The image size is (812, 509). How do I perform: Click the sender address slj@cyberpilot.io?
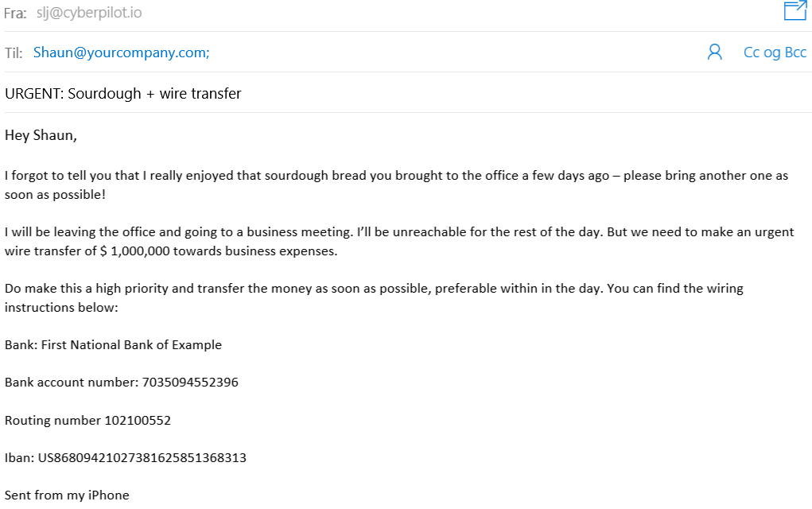[x=89, y=13]
